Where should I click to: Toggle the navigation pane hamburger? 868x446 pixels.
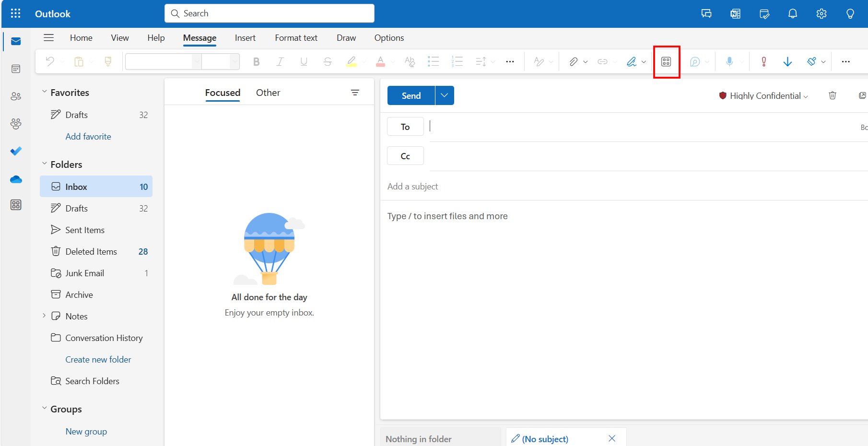(x=48, y=37)
